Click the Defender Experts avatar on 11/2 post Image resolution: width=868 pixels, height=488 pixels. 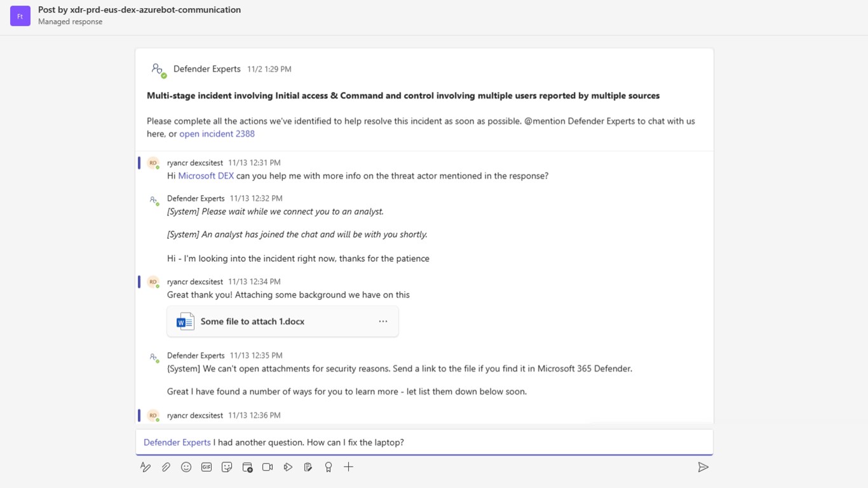point(158,69)
